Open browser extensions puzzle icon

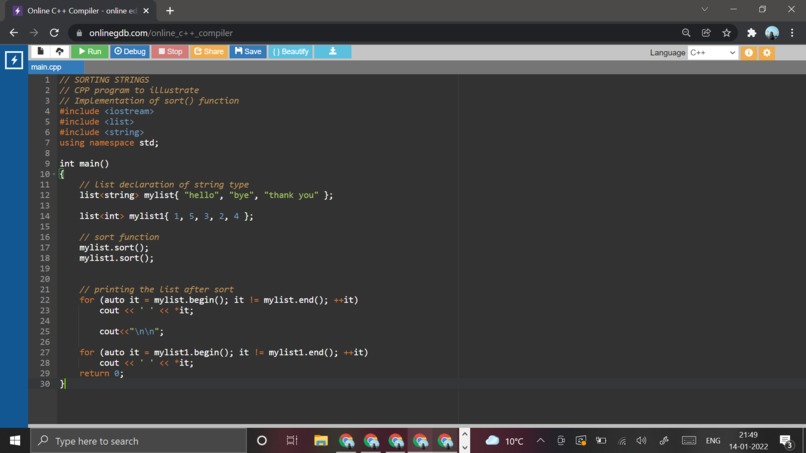(752, 33)
